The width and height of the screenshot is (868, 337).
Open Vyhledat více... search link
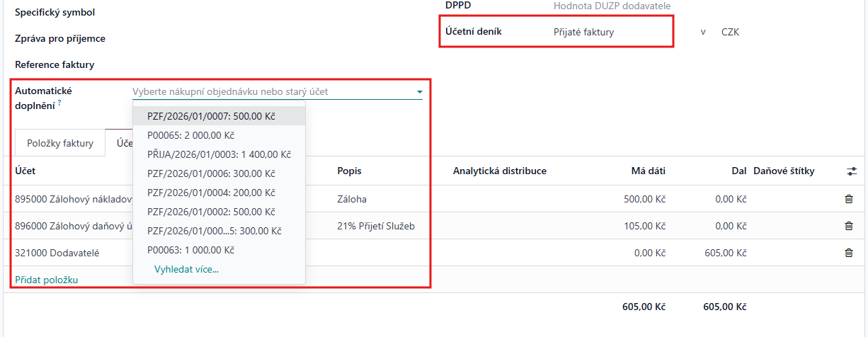point(186,269)
